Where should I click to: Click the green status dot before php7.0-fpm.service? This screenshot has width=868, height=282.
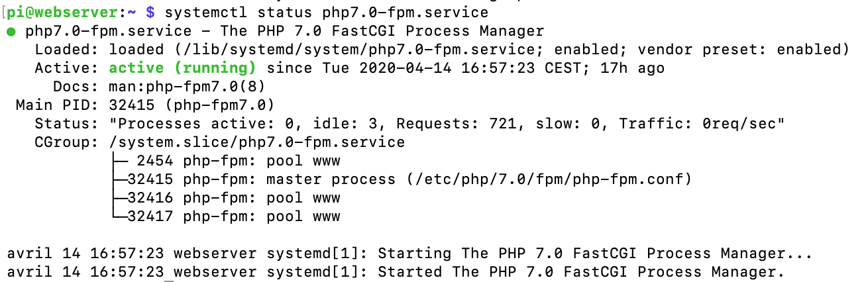point(11,31)
